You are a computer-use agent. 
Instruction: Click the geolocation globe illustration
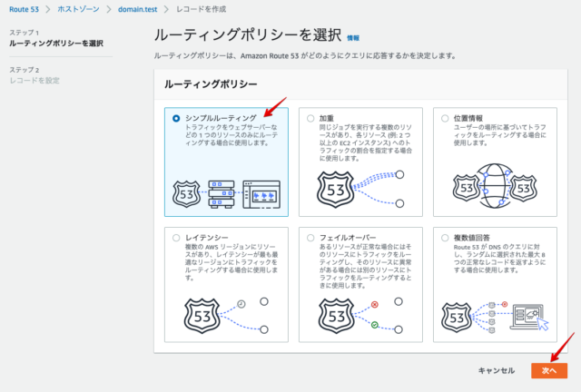click(495, 186)
